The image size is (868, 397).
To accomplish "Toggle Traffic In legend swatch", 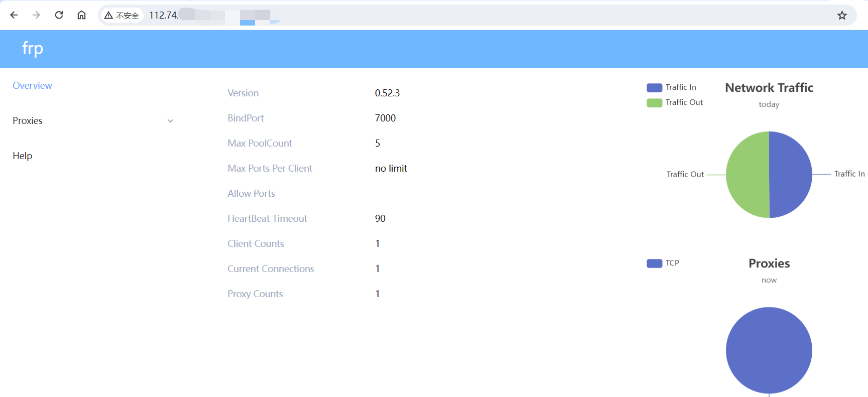I will pyautogui.click(x=654, y=88).
